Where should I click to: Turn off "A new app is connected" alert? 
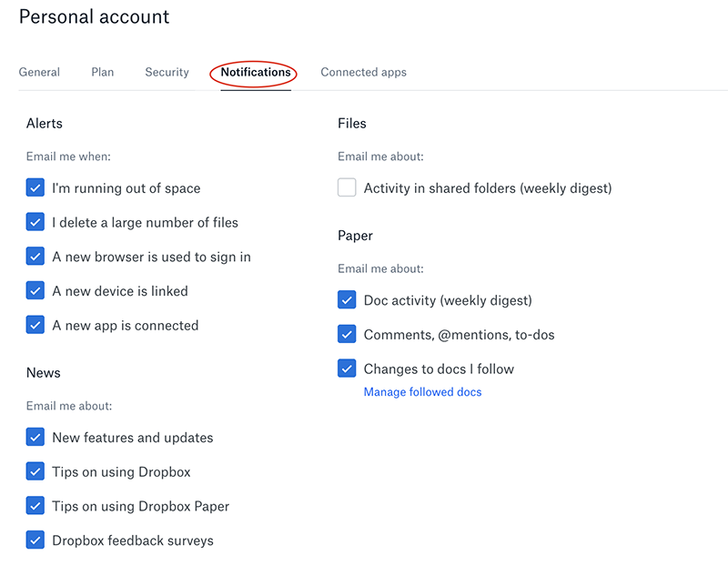click(35, 325)
